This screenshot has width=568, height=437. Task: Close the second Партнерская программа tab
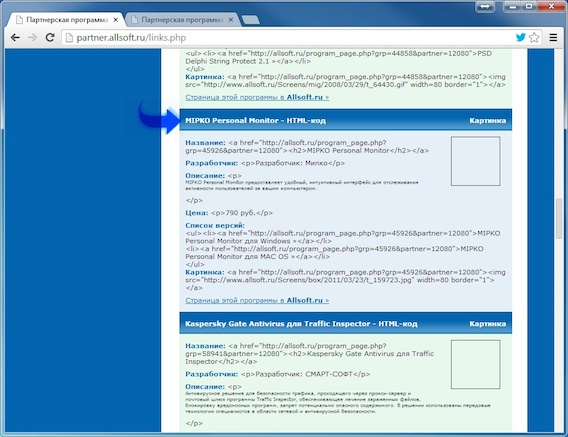230,20
